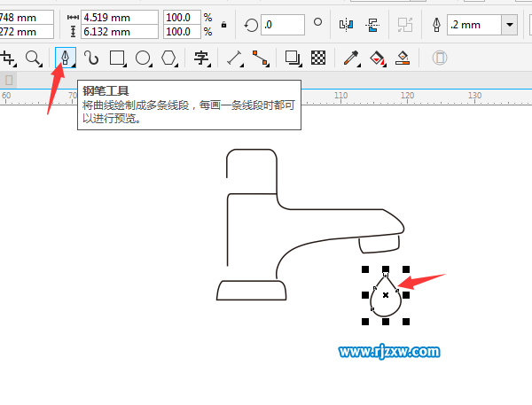Image resolution: width=532 pixels, height=405 pixels.
Task: Open the outline width dropdown
Action: [x=509, y=24]
